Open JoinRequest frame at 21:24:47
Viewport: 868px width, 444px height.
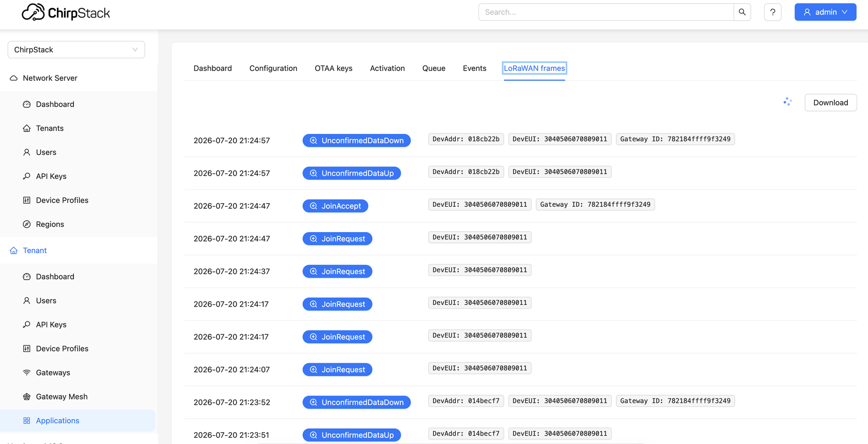(x=337, y=239)
